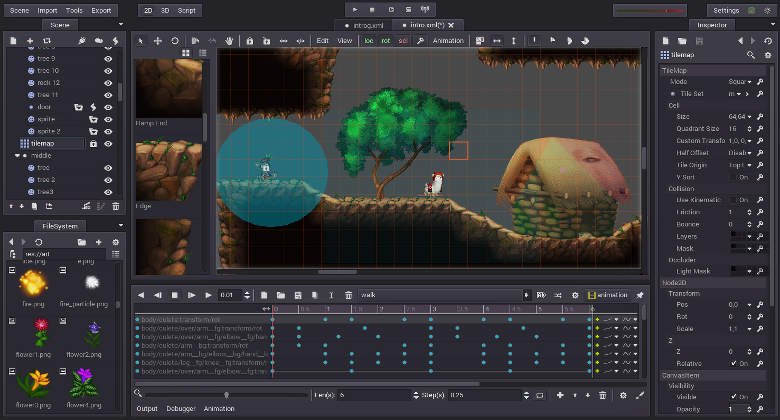Toggle the Use Kinematic checkbox
The width and height of the screenshot is (780, 420).
click(x=733, y=200)
